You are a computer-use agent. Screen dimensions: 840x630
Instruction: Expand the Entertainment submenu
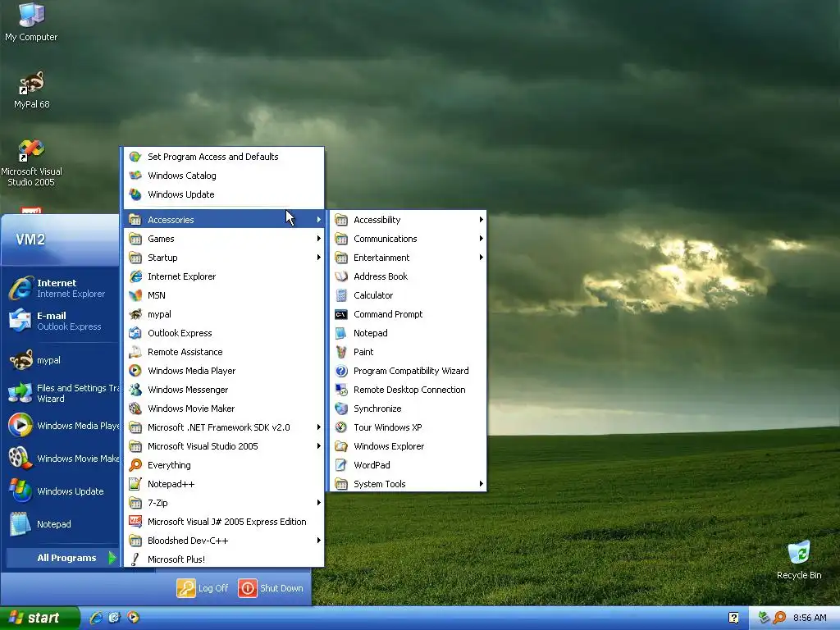(408, 258)
